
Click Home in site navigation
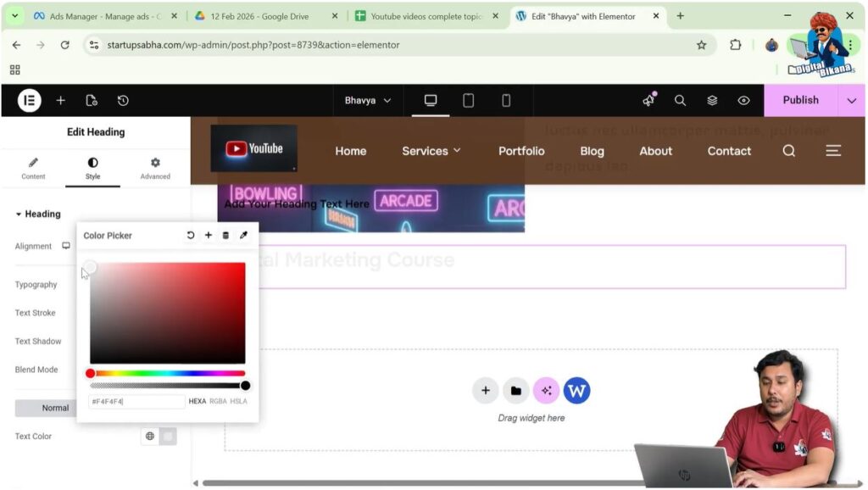pos(351,151)
